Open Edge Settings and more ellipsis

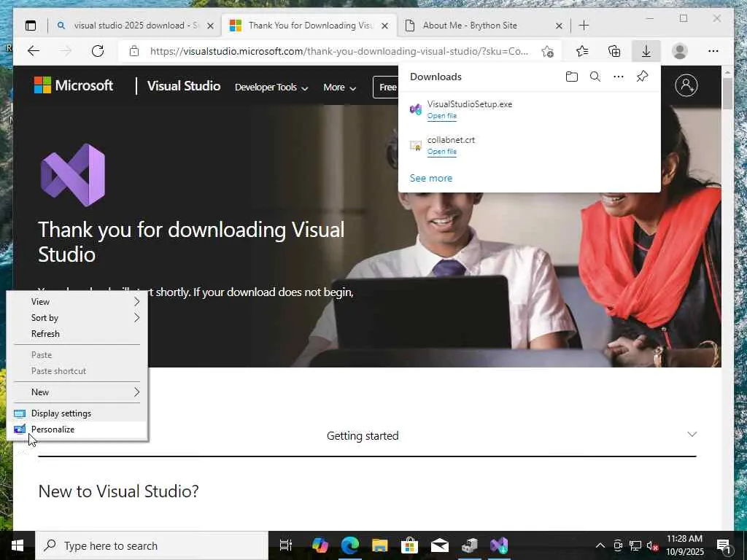(713, 51)
